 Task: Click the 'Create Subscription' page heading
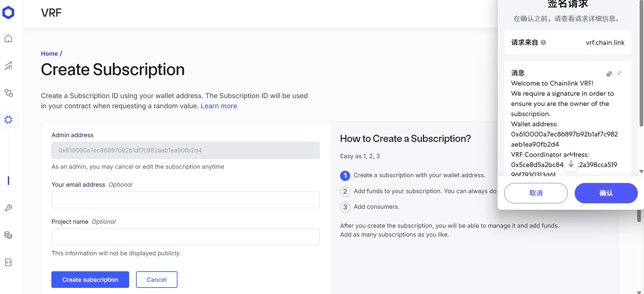(x=113, y=70)
